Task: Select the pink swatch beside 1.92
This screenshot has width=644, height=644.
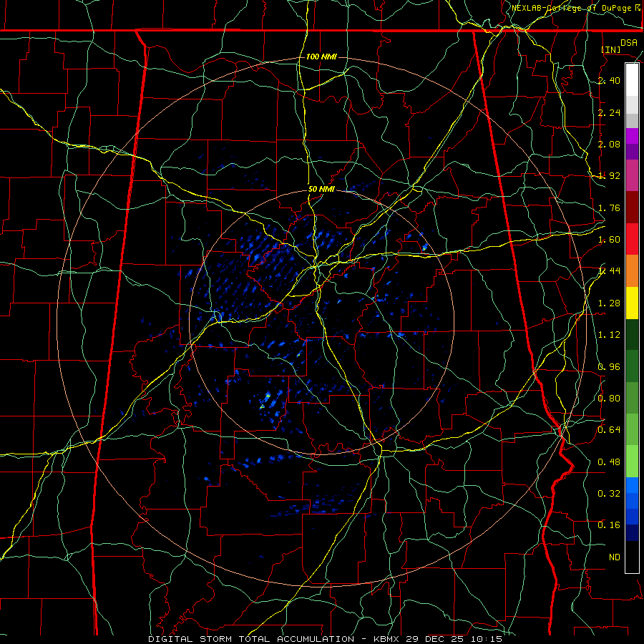Action: click(x=632, y=175)
